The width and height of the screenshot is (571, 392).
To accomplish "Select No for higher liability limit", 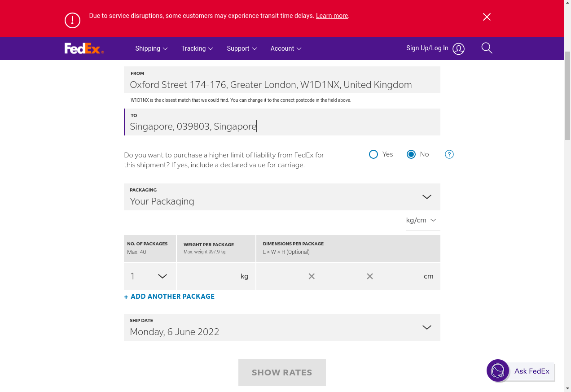I will point(411,154).
